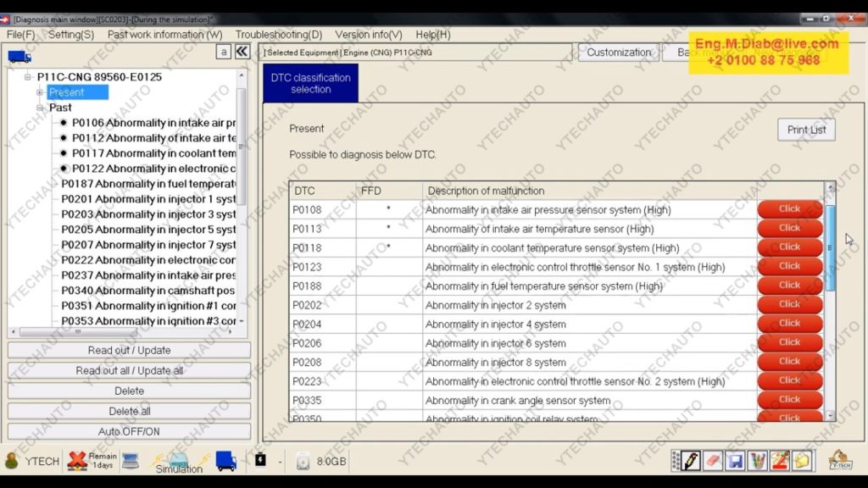This screenshot has height=488, width=868.
Task: Click the blue floppy disk save icon
Action: point(736,461)
